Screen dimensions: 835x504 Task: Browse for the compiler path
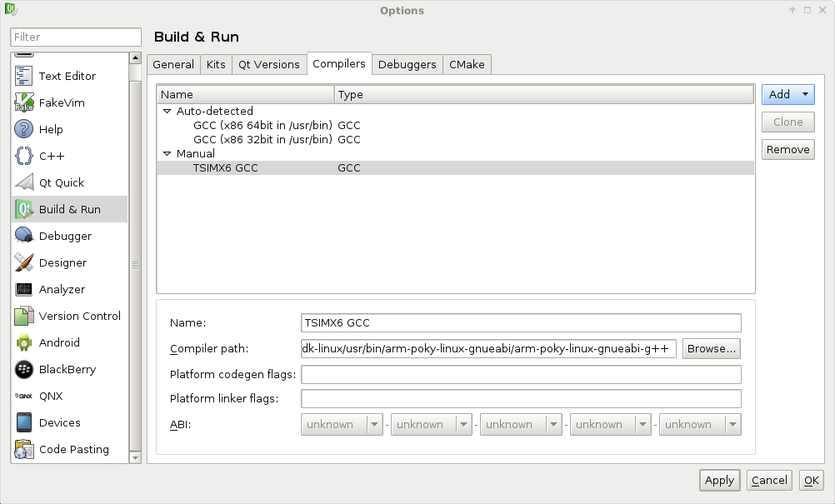pyautogui.click(x=712, y=348)
